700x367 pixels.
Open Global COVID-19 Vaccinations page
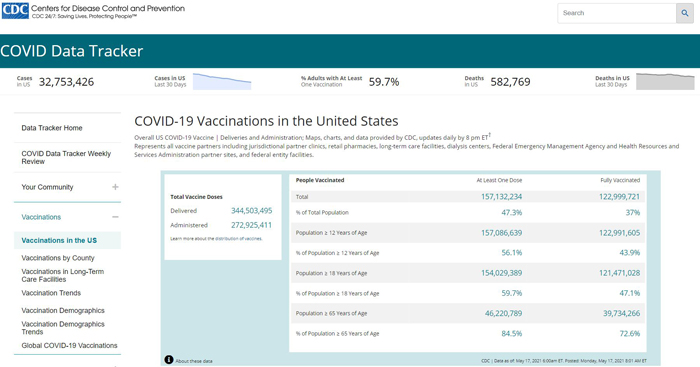(69, 346)
